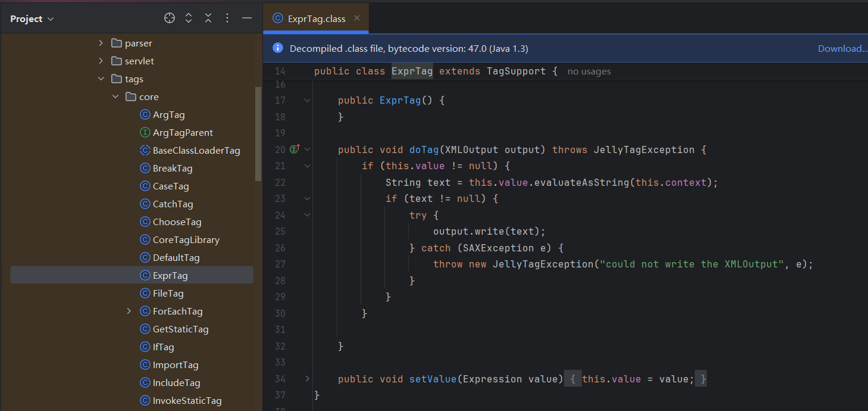Click the no usages hint
Viewport: 868px width, 411px height.
589,71
